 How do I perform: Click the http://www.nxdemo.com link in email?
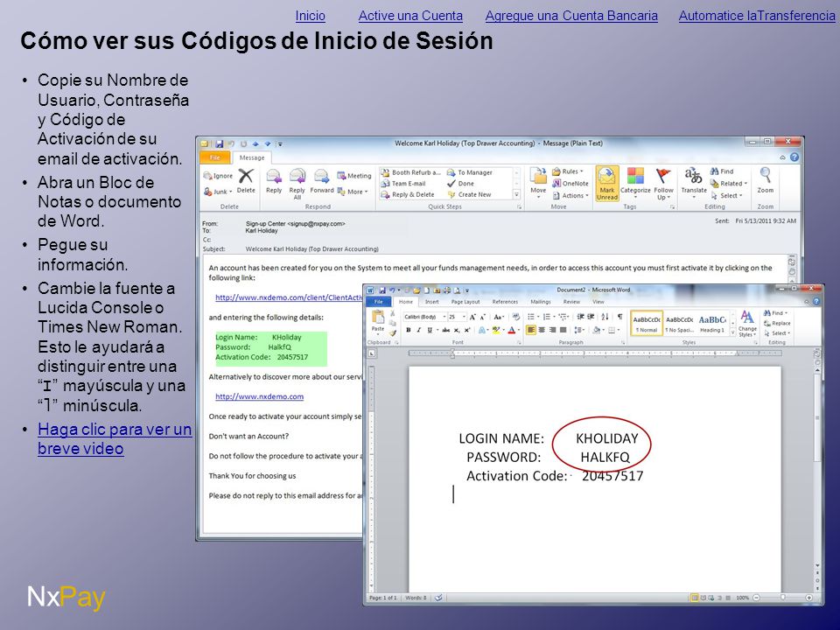point(259,396)
